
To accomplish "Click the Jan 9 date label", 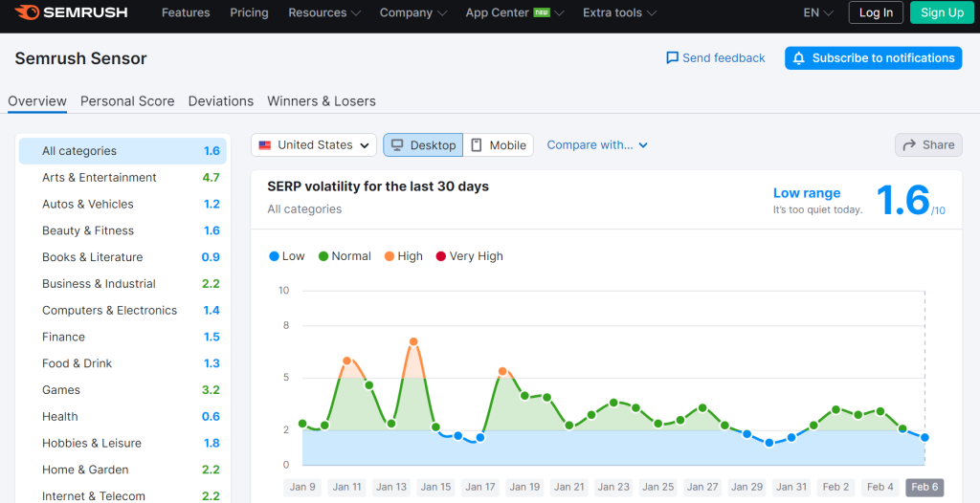I will click(x=302, y=487).
